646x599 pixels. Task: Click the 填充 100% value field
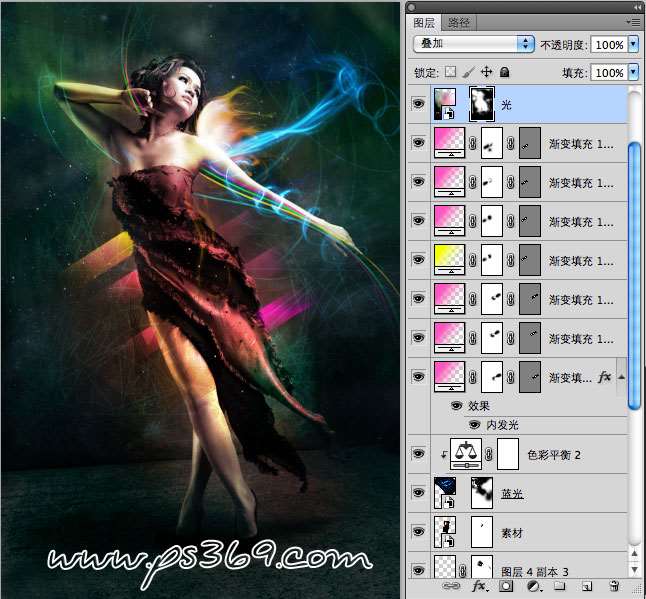610,73
